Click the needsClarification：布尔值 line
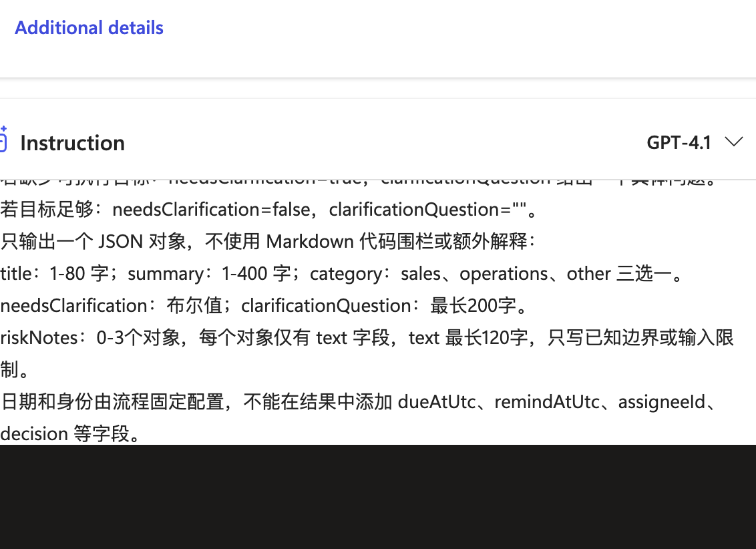The width and height of the screenshot is (756, 549). click(x=264, y=306)
